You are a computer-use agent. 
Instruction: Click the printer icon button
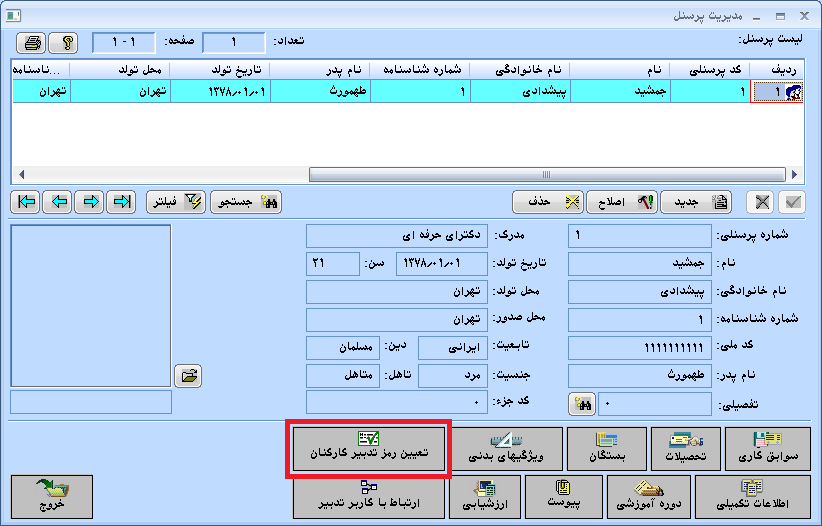coord(31,42)
